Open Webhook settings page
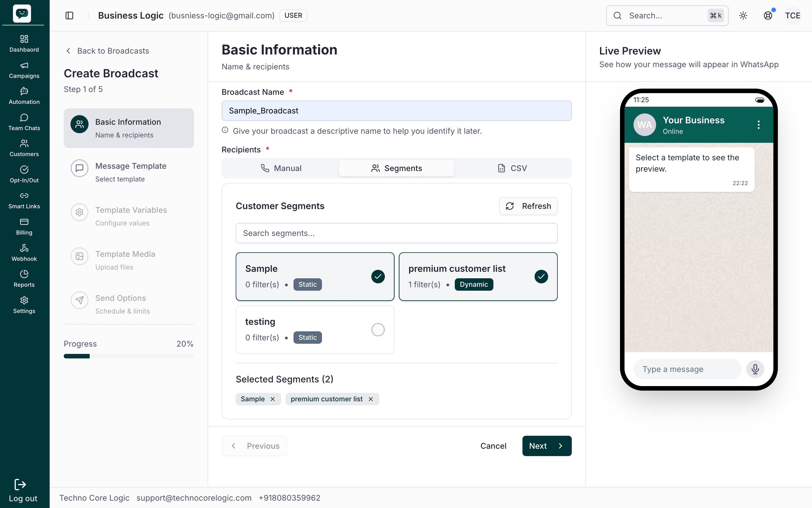 (24, 253)
